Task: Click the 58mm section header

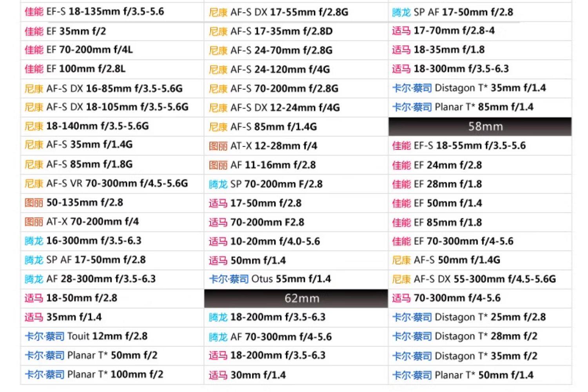Action: click(480, 127)
